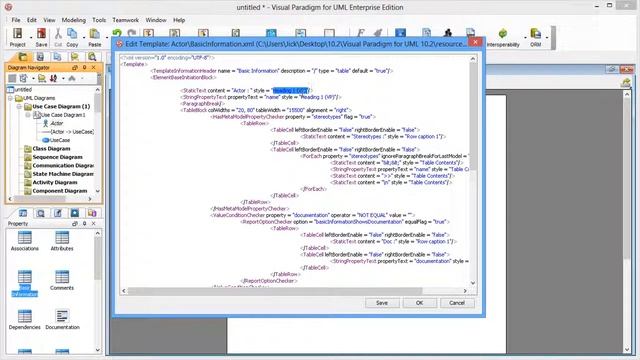Screen dimensions: 640x360
Task: Click the Save toolbar icon
Action: (41, 37)
